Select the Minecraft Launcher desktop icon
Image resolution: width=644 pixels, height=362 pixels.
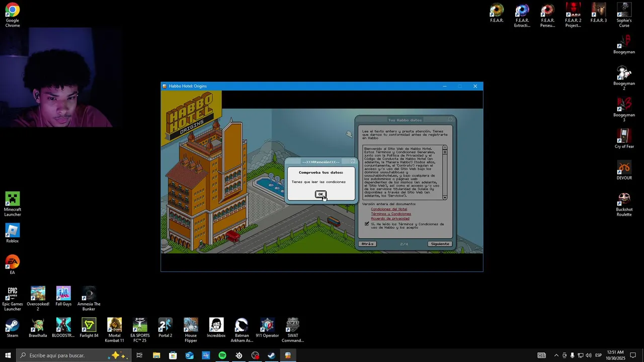pos(13,204)
